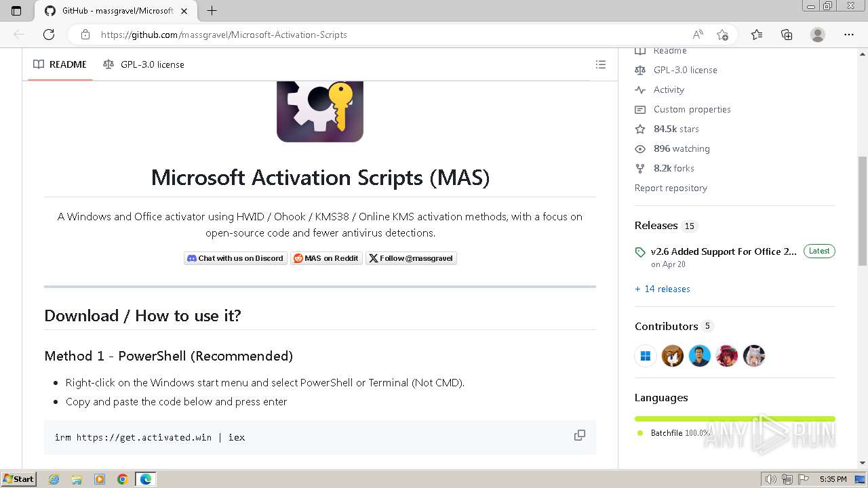Open the blue-background contributor avatar
The image size is (868, 488).
[x=700, y=356]
